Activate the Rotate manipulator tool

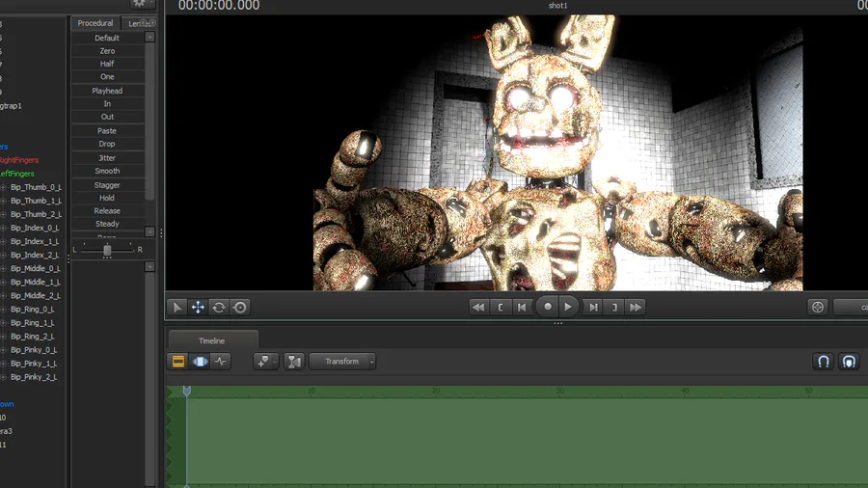click(219, 307)
